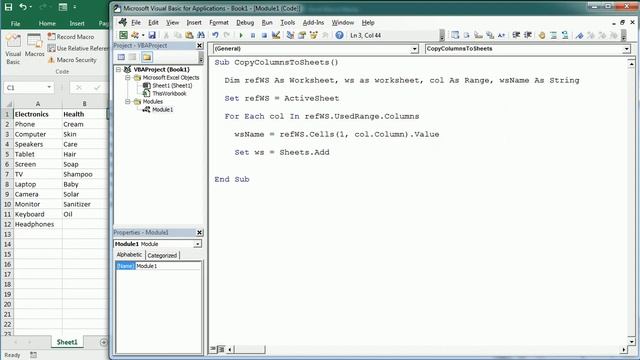The height and width of the screenshot is (360, 640).
Task: Click View Object icon in Project panel
Action: pyautogui.click(x=133, y=57)
